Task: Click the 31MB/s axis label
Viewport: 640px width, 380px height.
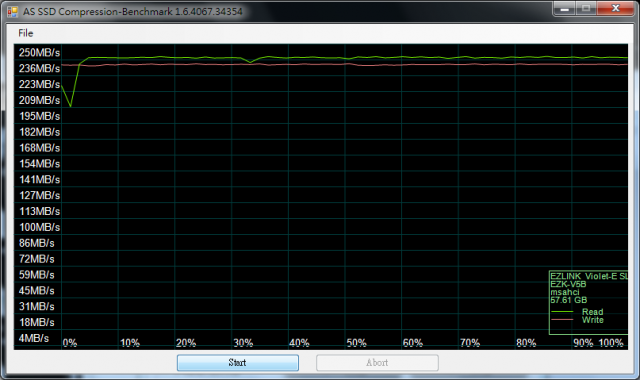Action: point(36,307)
